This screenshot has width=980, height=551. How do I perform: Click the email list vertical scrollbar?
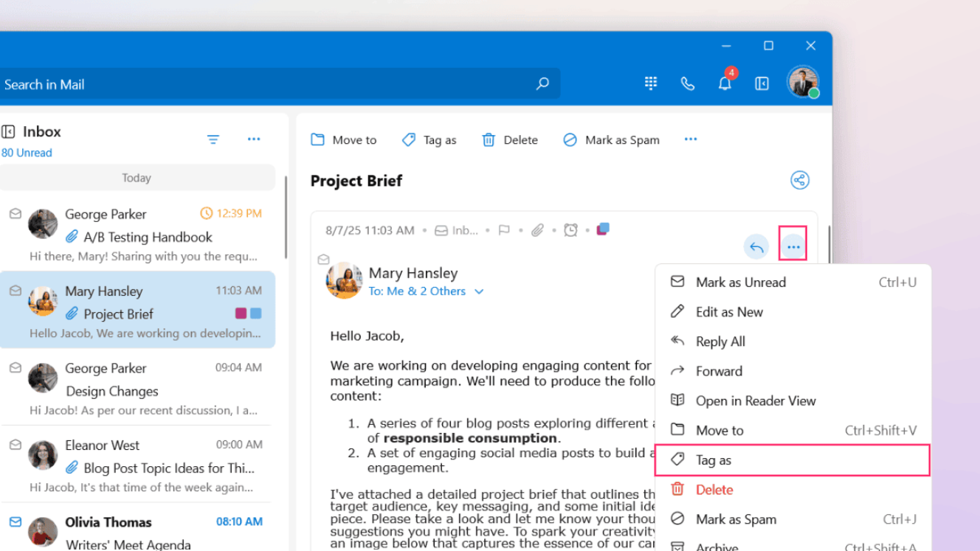click(286, 218)
